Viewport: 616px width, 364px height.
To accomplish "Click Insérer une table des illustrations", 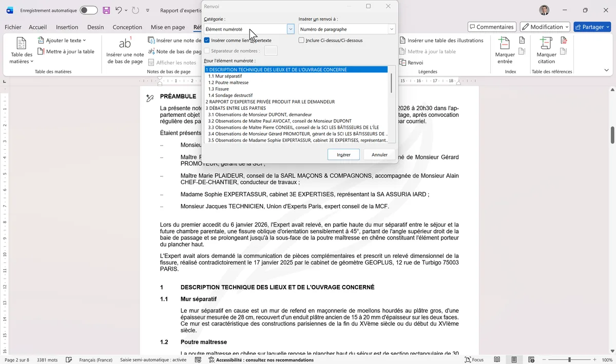I will coord(440,41).
